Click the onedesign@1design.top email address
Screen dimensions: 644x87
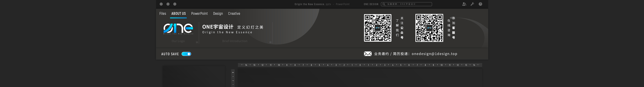[434, 54]
